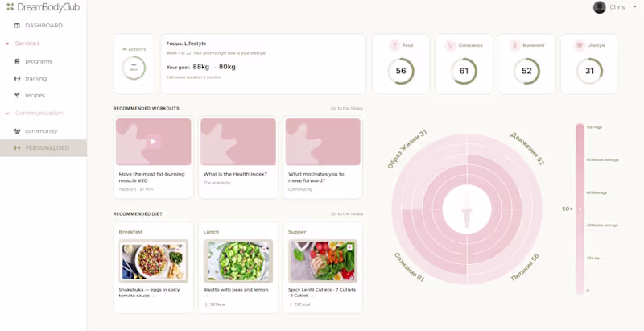Click Chris's profile avatar
The width and height of the screenshot is (644, 331).
click(599, 7)
